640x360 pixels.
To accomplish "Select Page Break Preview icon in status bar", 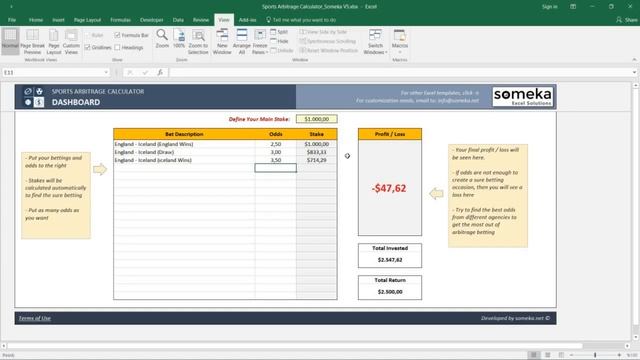I will [561, 355].
